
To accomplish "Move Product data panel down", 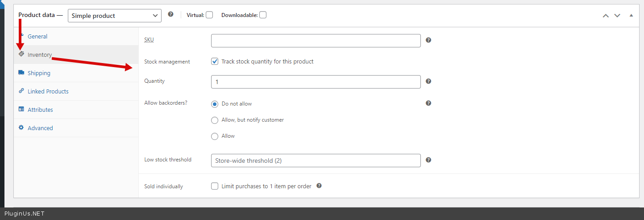I will click(x=617, y=15).
